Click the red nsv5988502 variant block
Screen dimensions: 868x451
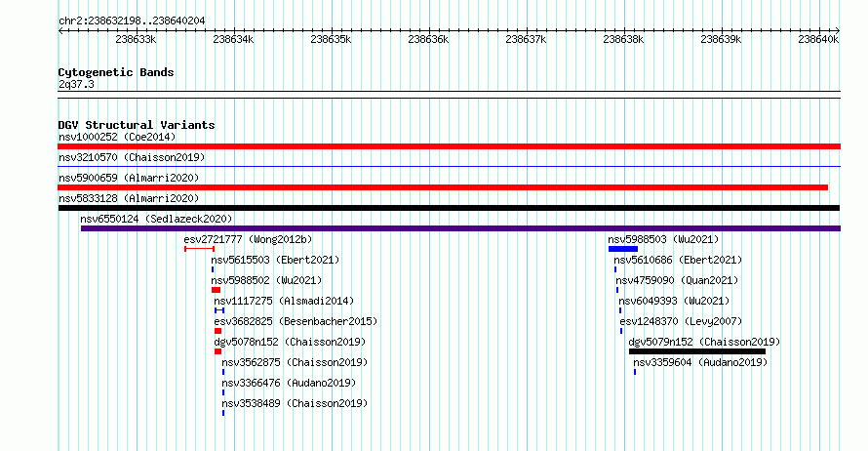coord(216,290)
